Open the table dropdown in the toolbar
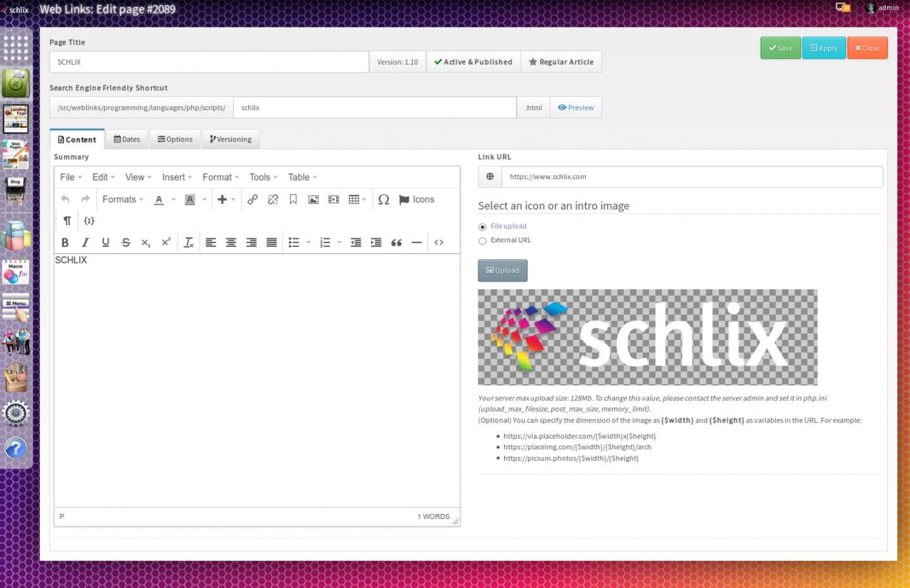Viewport: 910px width, 588px height. (x=358, y=200)
